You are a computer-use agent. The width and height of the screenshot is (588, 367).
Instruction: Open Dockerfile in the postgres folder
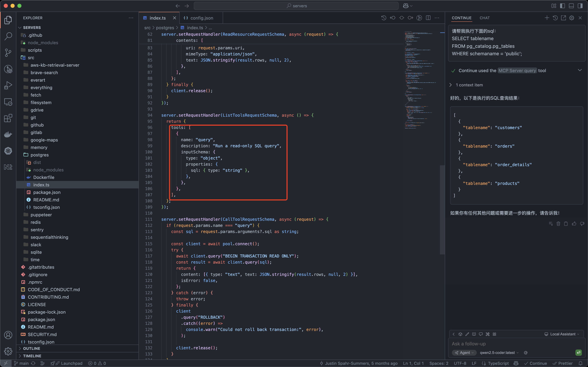coord(78,177)
